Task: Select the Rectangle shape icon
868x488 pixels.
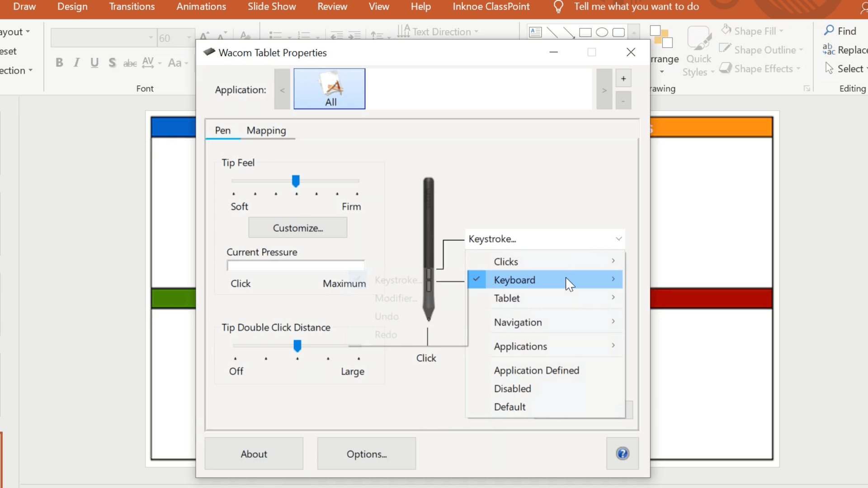Action: tap(585, 32)
